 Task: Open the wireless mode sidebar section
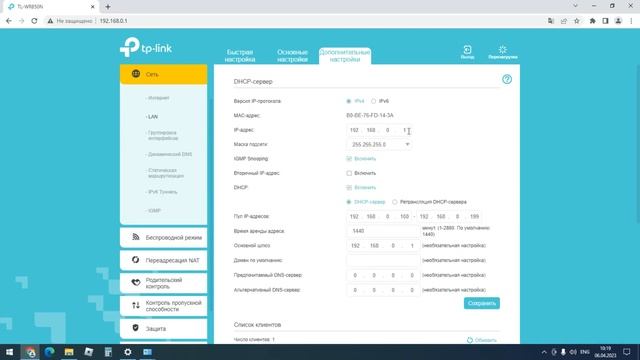click(164, 237)
